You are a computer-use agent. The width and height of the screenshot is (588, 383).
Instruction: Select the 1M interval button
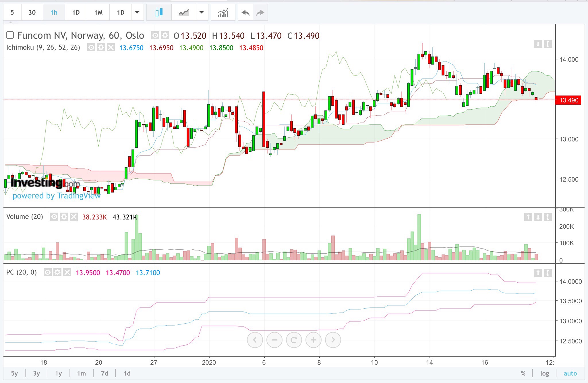point(98,12)
